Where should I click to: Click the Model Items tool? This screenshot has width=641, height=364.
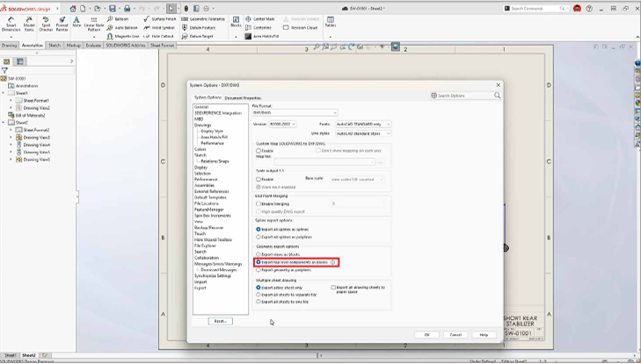pyautogui.click(x=29, y=24)
